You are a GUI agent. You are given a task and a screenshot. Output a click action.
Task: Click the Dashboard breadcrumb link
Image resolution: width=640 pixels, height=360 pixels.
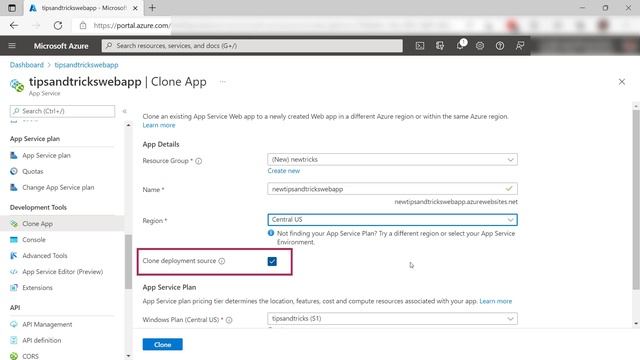pyautogui.click(x=27, y=65)
